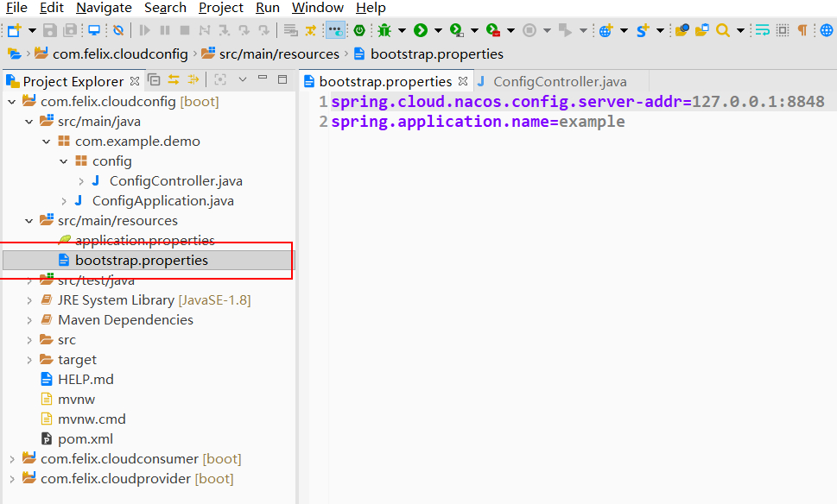Click src/main/resources in the breadcrumb
Viewport: 837px width, 504px height.
279,54
